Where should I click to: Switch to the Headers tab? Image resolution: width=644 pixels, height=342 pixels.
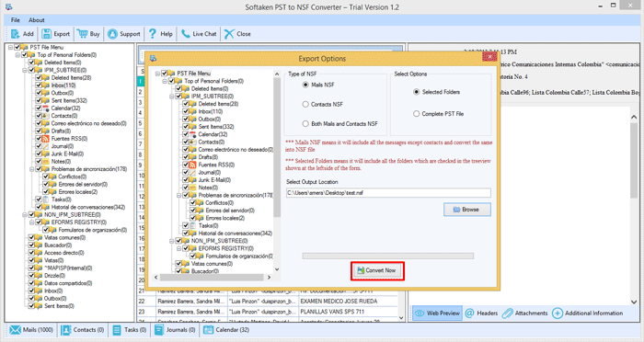click(481, 313)
